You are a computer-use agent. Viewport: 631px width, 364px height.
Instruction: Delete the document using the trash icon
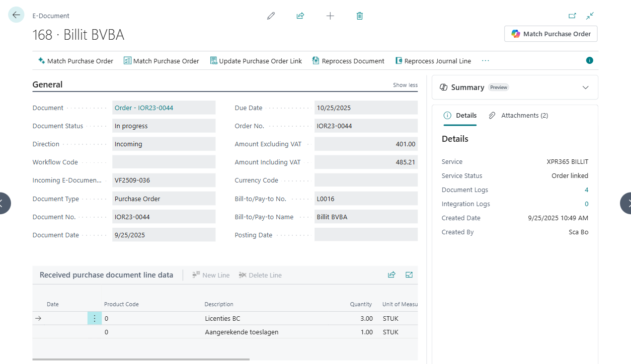coord(359,16)
